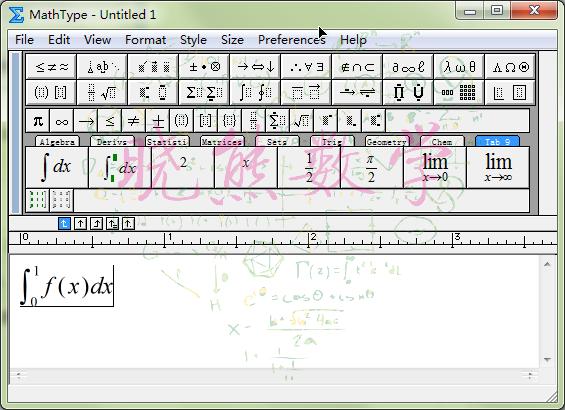The image size is (565, 410).
Task: Open the labeled arrow templates palette
Action: [357, 92]
